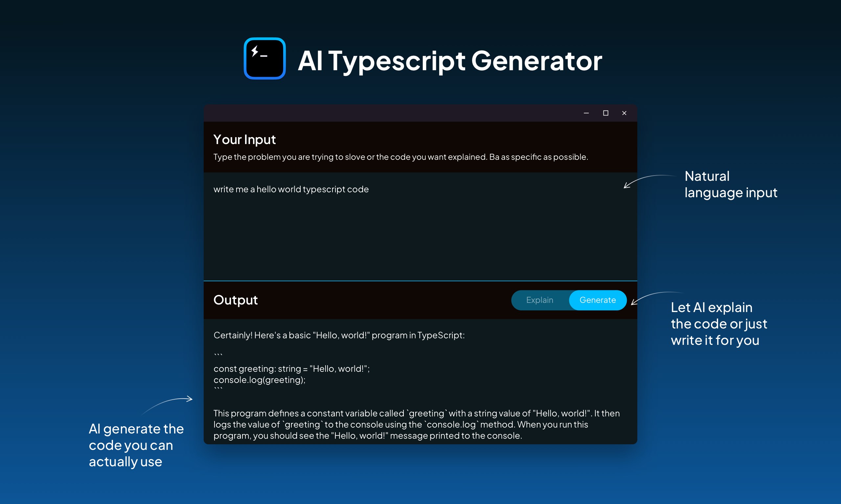Click the Output section heading

click(x=235, y=300)
